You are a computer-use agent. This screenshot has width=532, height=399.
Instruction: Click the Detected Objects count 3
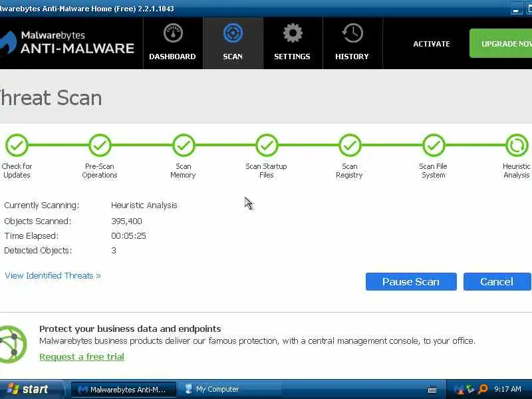click(x=114, y=251)
